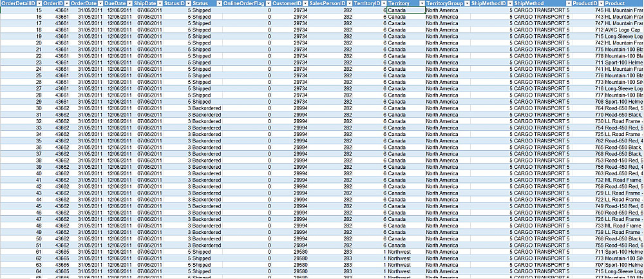644x279 pixels.
Task: Select CARGO TRANSPORT 5 in OrderDetailID 42 row
Action: pyautogui.click(x=542, y=187)
